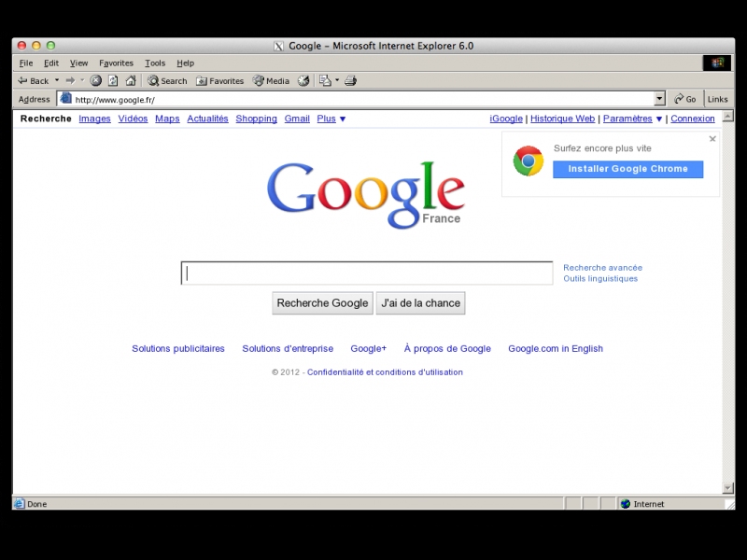Viewport: 747px width, 560px height.
Task: Open the History toolbar icon
Action: pyautogui.click(x=303, y=81)
